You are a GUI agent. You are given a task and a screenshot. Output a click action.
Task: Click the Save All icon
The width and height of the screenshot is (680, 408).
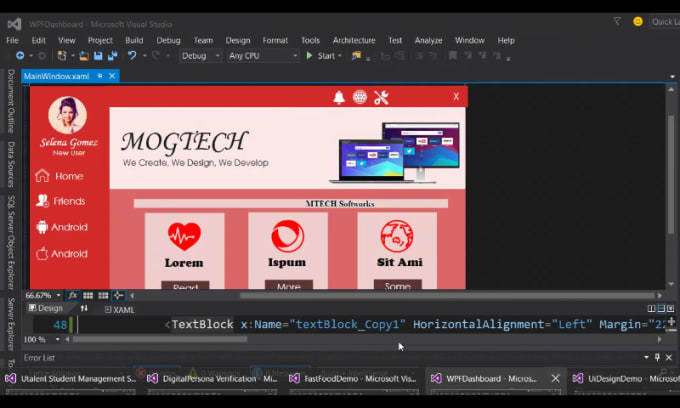113,55
